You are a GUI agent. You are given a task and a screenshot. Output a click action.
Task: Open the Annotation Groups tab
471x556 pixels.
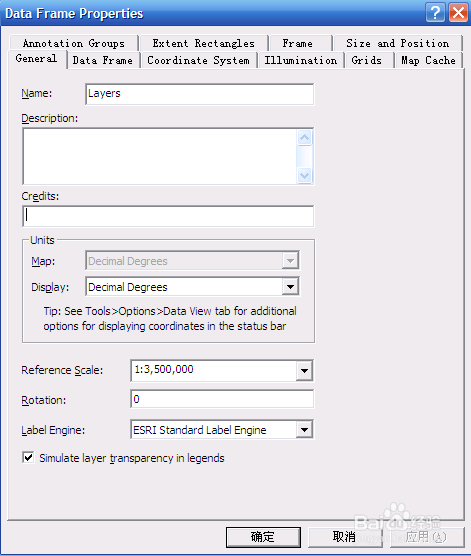point(74,43)
